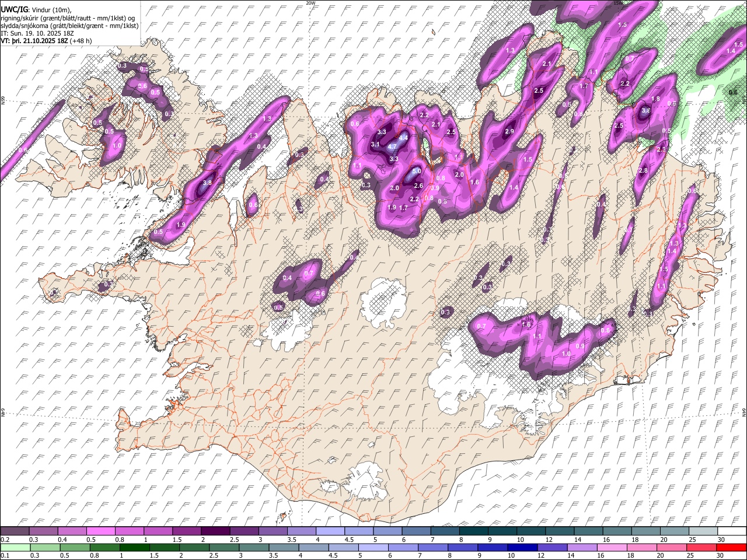Click the 2.8 value label in east Iceland
The image size is (747, 560).
[644, 170]
